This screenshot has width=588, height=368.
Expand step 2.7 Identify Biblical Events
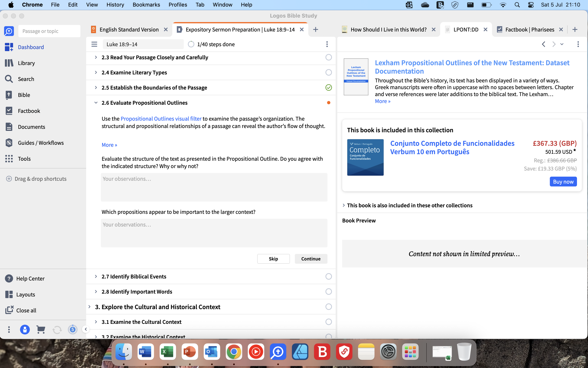pos(96,276)
